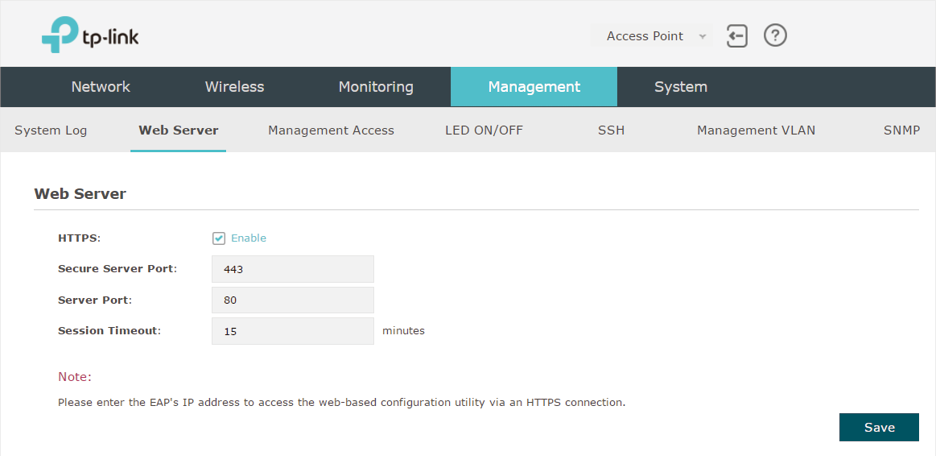Click the Secure Server Port field
Screen dimensions: 936x456
(292, 269)
